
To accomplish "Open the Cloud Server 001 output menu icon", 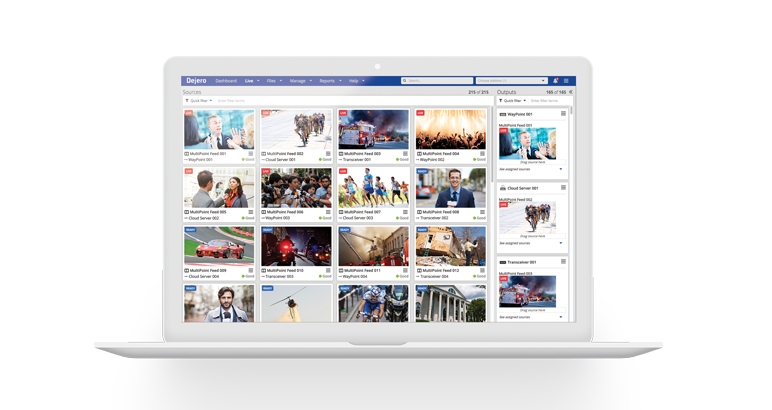I will [x=564, y=188].
